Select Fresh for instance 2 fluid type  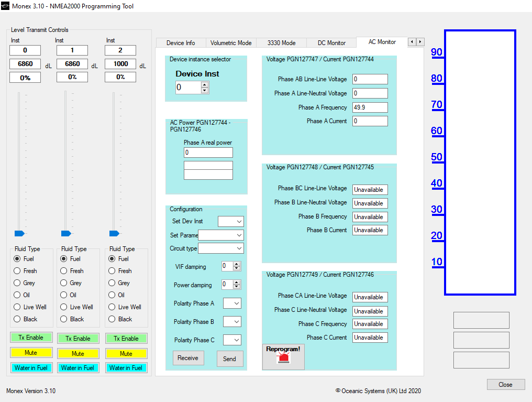112,271
